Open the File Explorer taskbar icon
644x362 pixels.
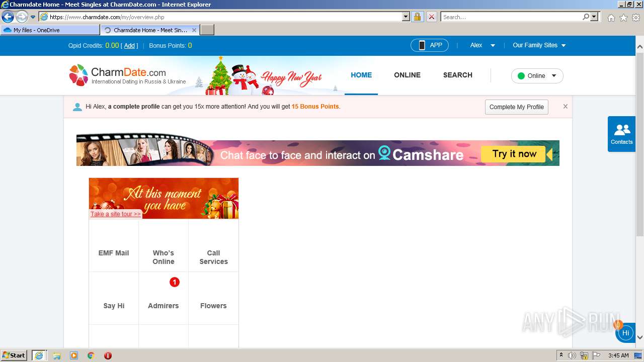coord(57,355)
